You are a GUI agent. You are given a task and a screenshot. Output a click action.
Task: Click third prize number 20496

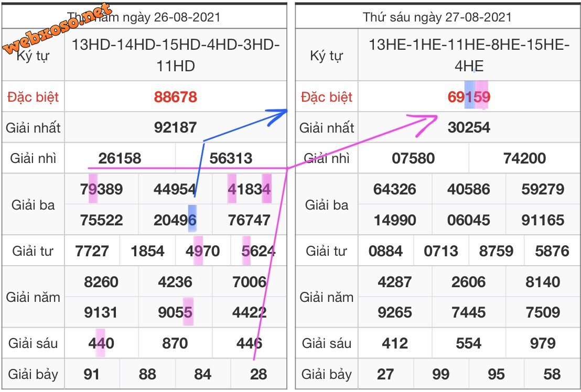[175, 220]
